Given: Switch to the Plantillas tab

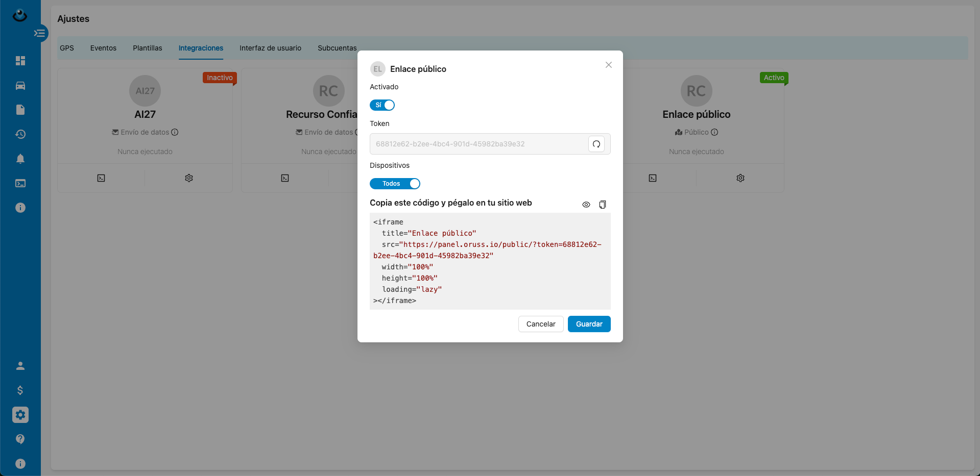Looking at the screenshot, I should tap(147, 48).
